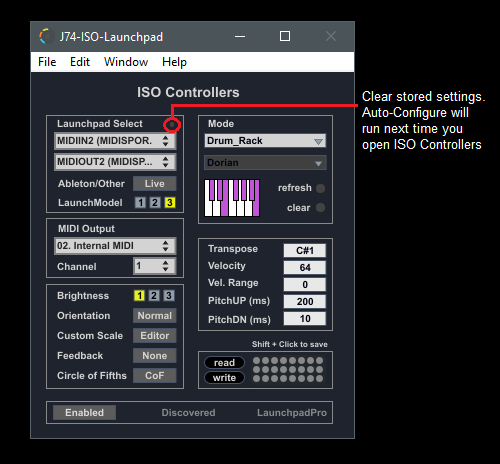500x464 pixels.
Task: Open the MIDIIN2 input port dropdown
Action: 115,141
